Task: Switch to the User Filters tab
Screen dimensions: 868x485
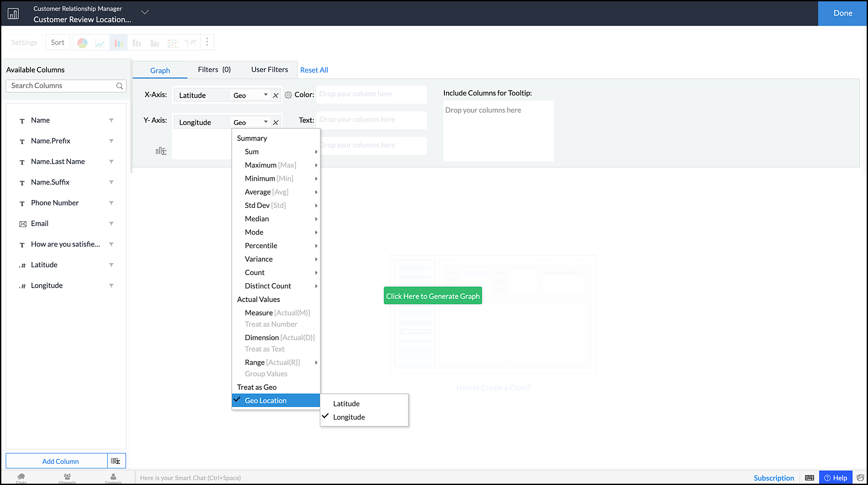Action: click(270, 69)
